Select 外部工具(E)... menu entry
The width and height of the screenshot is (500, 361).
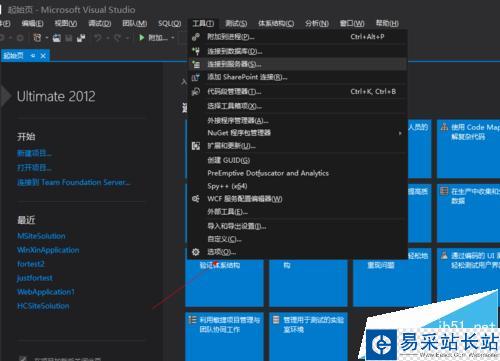point(297,212)
